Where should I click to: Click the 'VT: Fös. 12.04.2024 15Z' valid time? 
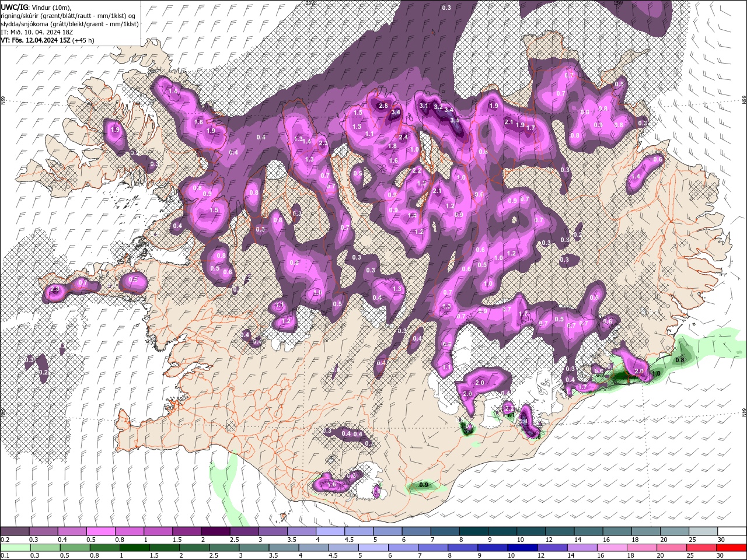36,40
